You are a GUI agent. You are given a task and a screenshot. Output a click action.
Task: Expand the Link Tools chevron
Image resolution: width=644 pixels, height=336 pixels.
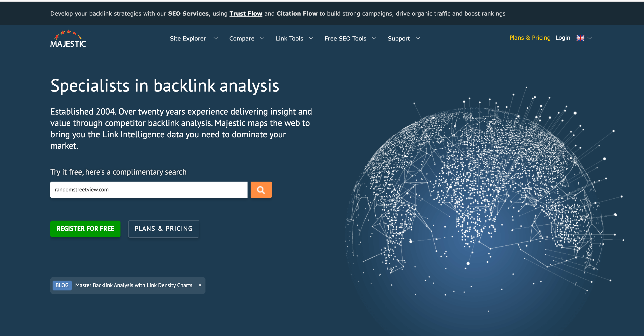tap(311, 38)
